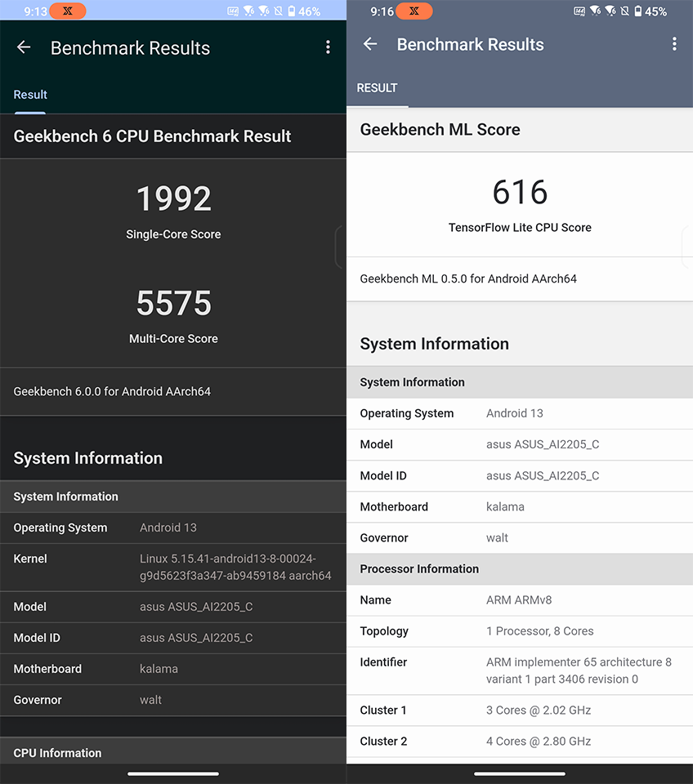Tap 'Geekbench 6.0.0 for Android AArch64' text
Viewport: 693px width, 784px height.
pyautogui.click(x=112, y=391)
